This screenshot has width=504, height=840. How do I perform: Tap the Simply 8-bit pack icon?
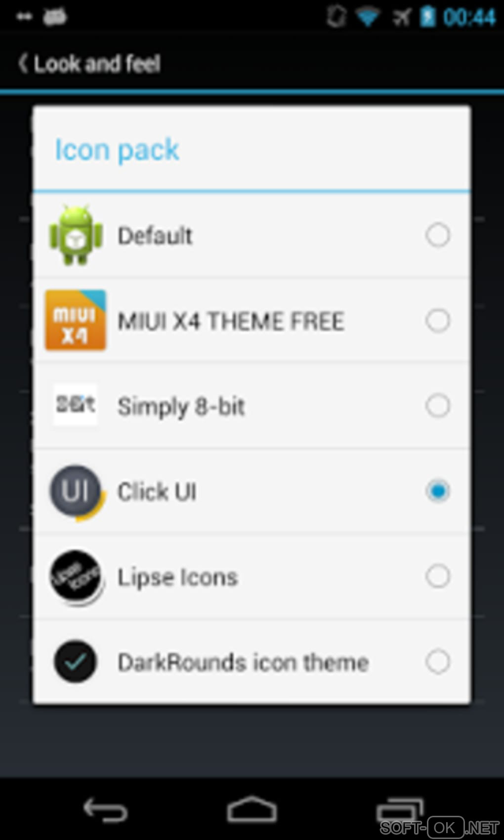(x=75, y=405)
